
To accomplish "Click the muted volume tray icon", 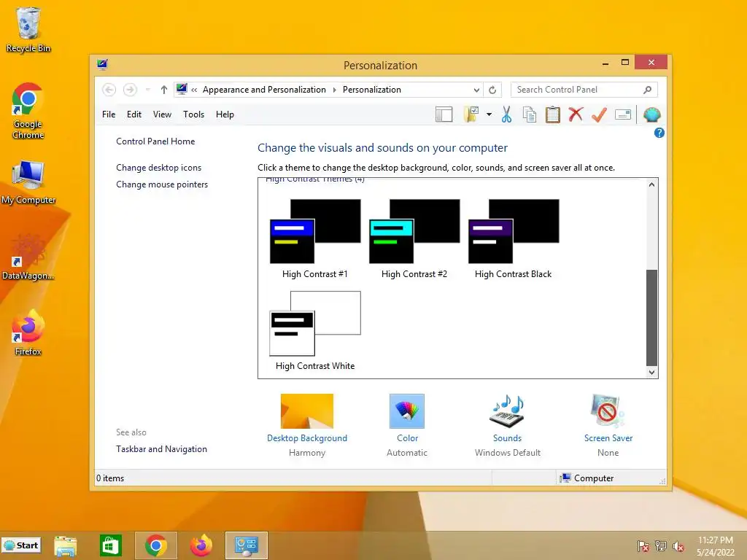I will coord(678,546).
